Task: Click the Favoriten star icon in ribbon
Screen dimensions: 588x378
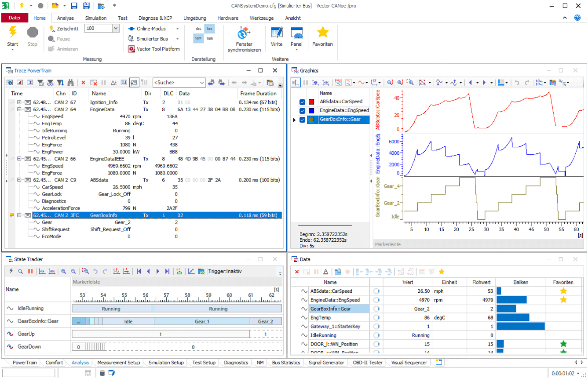Action: pos(322,33)
